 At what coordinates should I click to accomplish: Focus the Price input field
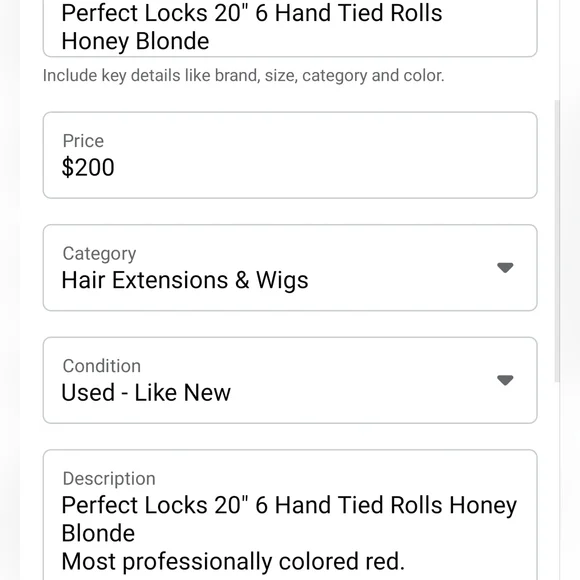pyautogui.click(x=290, y=155)
